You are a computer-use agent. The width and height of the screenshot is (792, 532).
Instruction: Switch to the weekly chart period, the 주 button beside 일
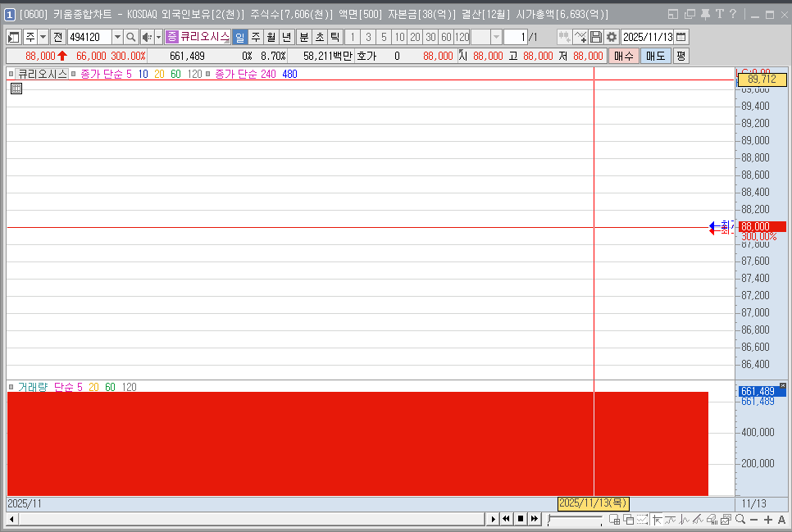point(256,37)
